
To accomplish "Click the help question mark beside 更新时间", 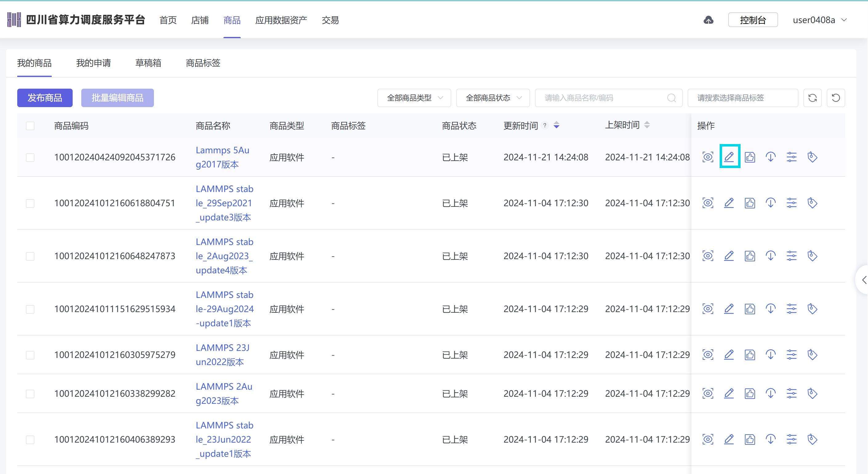I will 545,125.
